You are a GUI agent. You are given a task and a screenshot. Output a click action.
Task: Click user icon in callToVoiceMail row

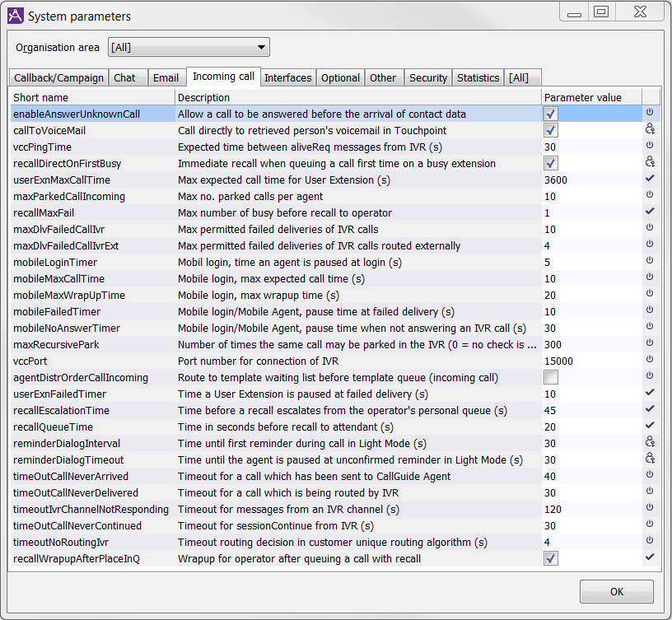(x=649, y=130)
